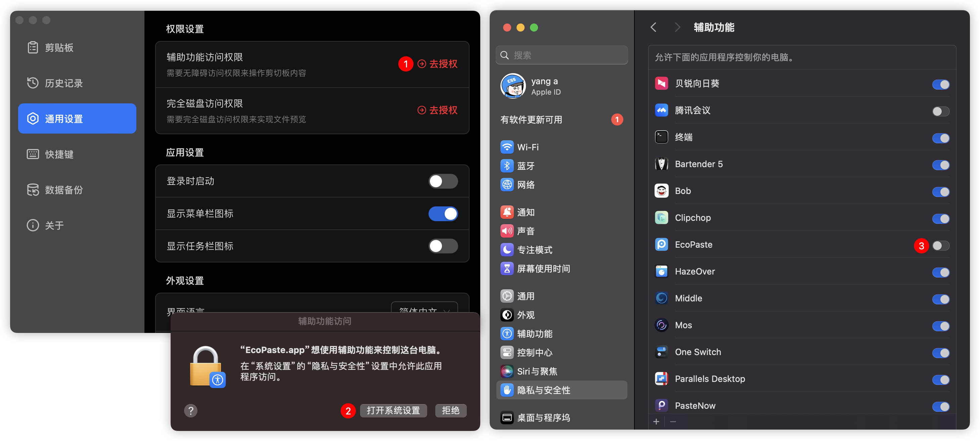Click the clipboard icon in EcoPaste sidebar
Image resolution: width=980 pixels, height=441 pixels.
coord(33,48)
